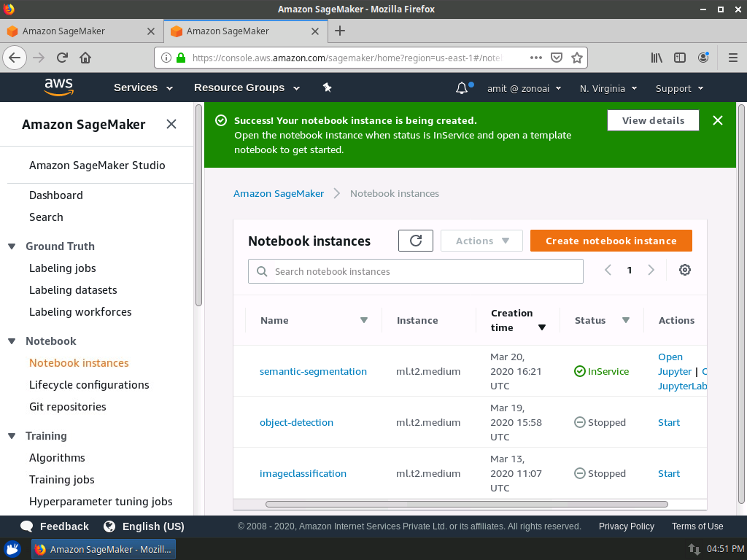Click the Amazon SageMaker breadcrumb link
Screen dimensions: 747x560
279,193
